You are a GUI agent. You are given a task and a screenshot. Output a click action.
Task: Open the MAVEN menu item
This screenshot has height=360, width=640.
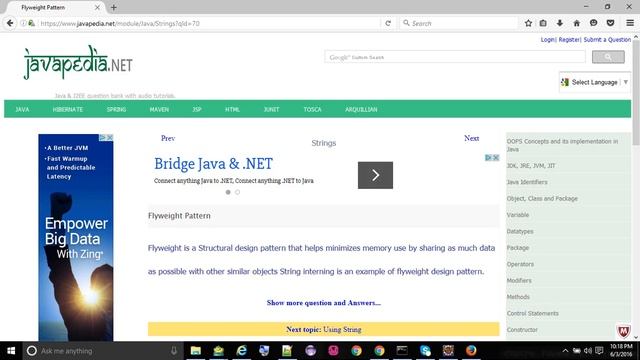159,109
